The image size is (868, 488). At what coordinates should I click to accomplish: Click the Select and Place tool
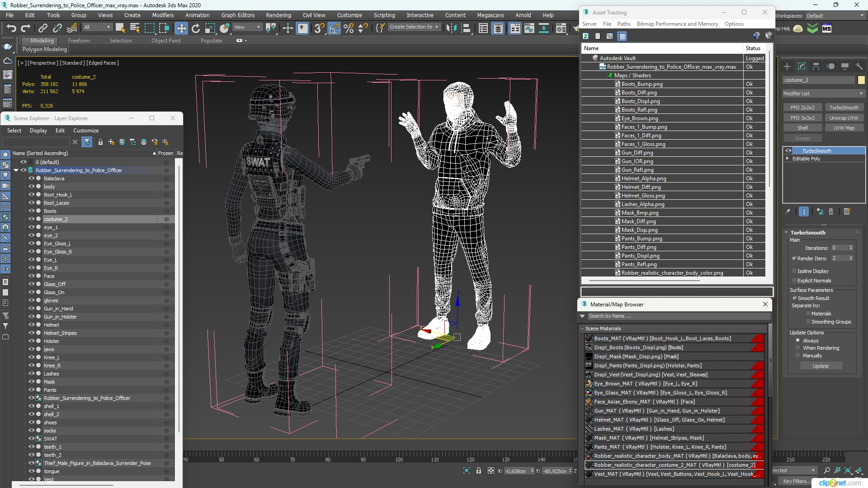pos(225,28)
